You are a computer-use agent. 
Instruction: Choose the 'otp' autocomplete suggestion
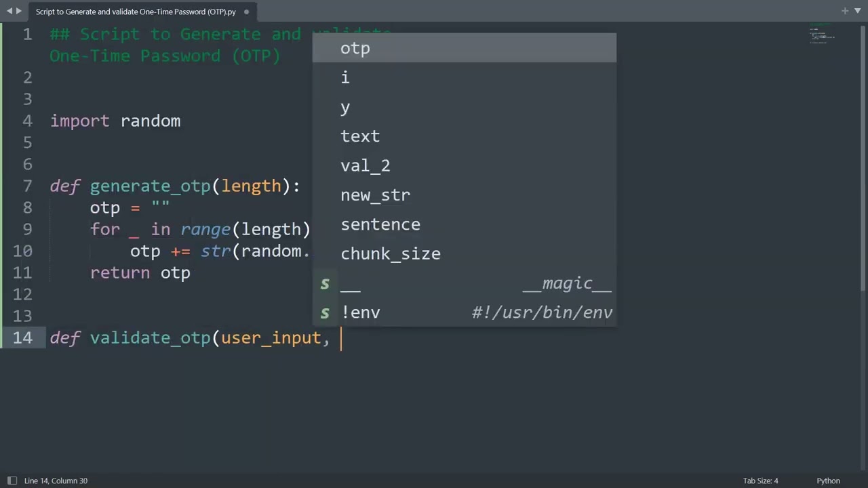pos(464,48)
